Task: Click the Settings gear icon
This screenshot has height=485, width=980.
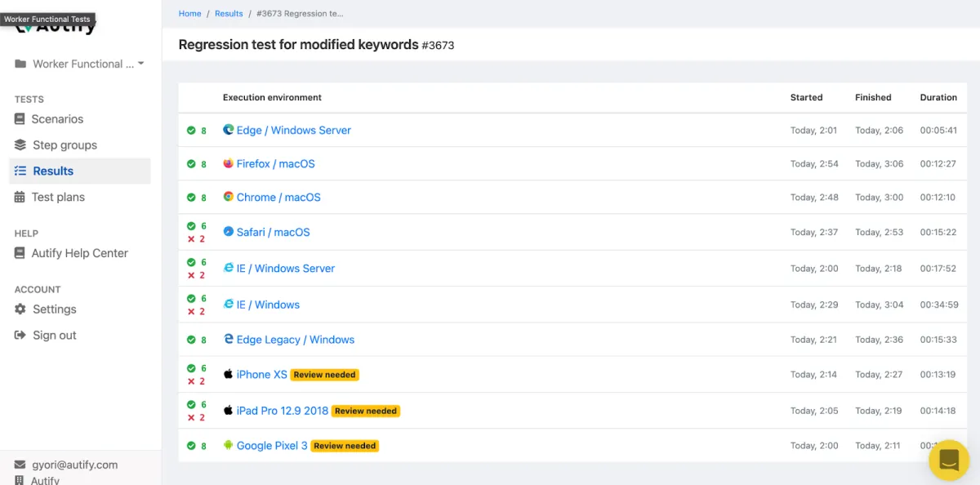Action: pyautogui.click(x=20, y=309)
